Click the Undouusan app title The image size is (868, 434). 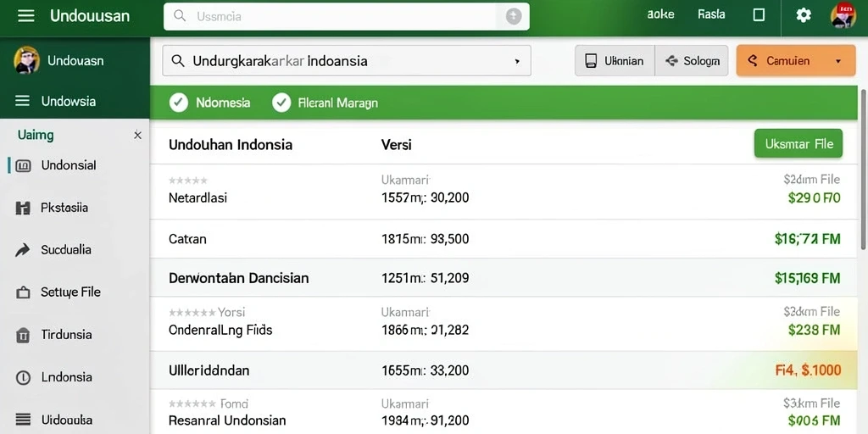pyautogui.click(x=90, y=15)
